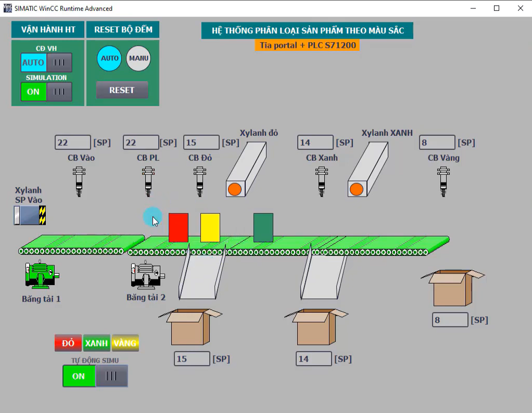Viewport: 532px width, 413px height.
Task: Click the CB Vàng text label
Action: (x=444, y=158)
